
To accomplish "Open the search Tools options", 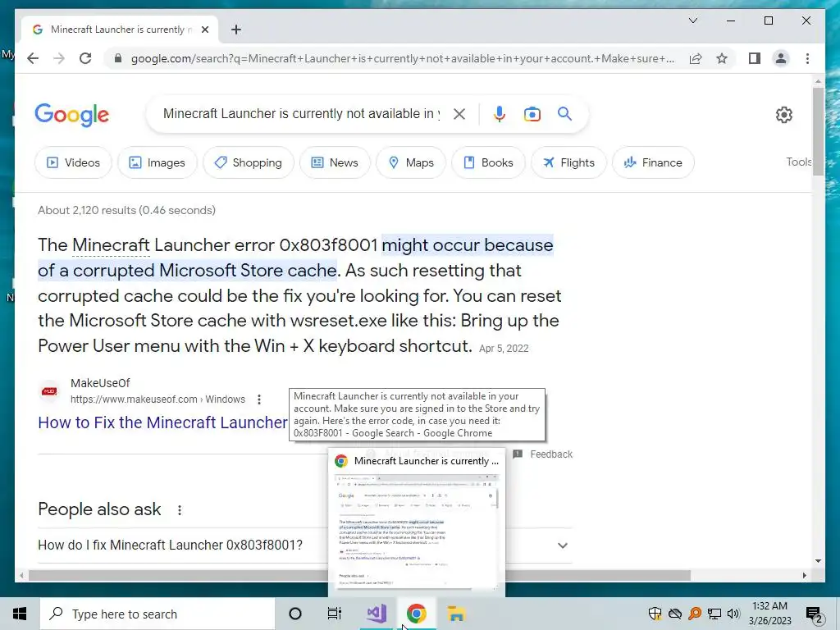I will click(x=799, y=162).
